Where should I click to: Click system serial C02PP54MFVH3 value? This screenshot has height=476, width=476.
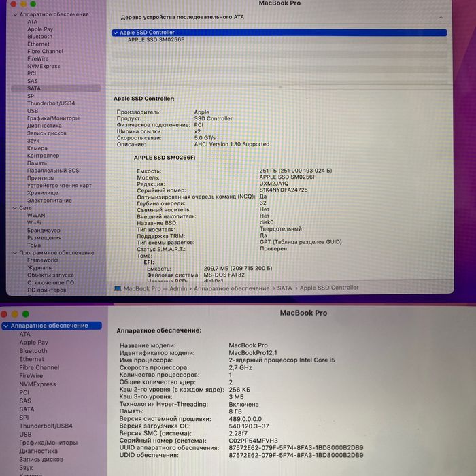[253, 441]
